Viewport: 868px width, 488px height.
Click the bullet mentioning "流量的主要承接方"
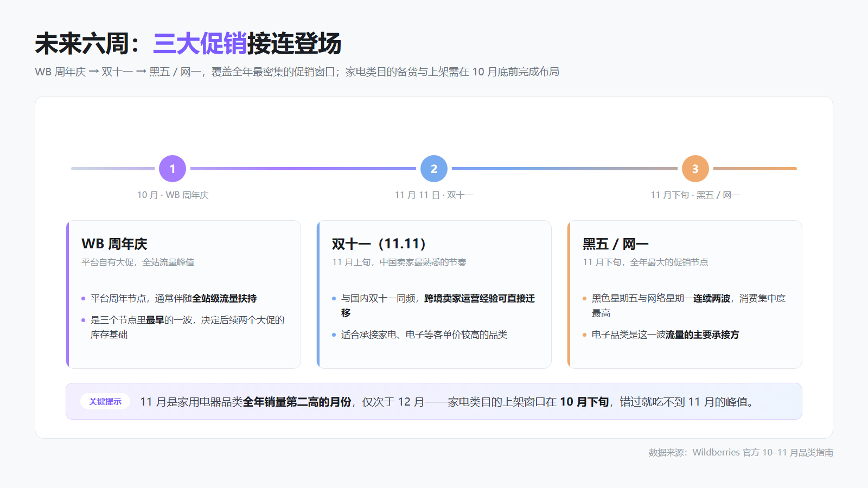point(666,335)
